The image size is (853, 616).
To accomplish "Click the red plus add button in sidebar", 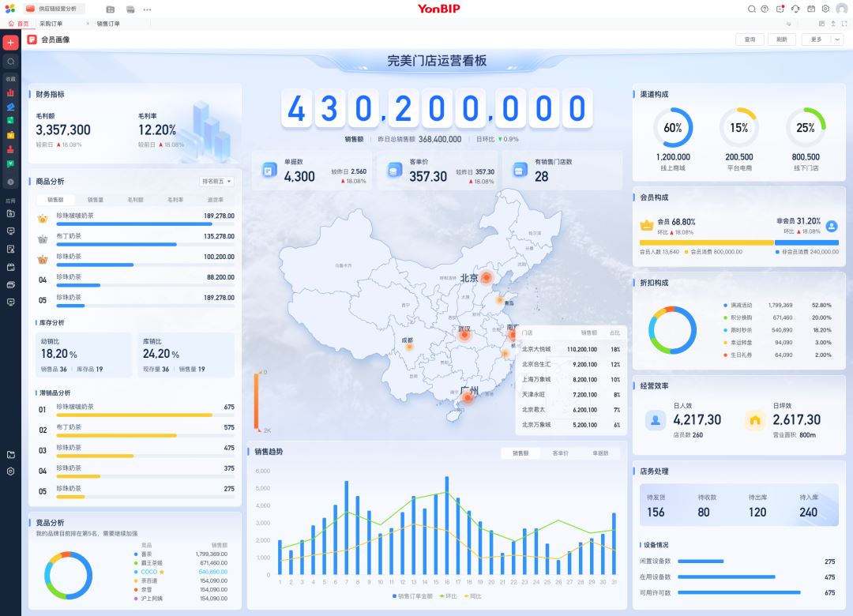I will (10, 43).
